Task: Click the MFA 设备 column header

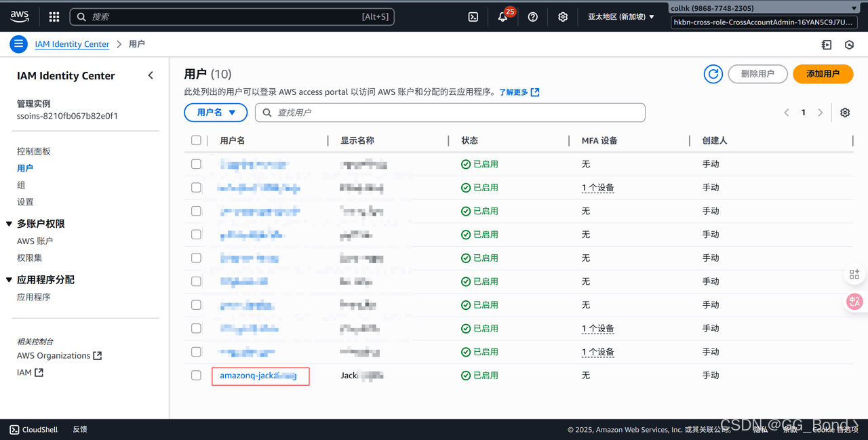Action: (x=599, y=141)
